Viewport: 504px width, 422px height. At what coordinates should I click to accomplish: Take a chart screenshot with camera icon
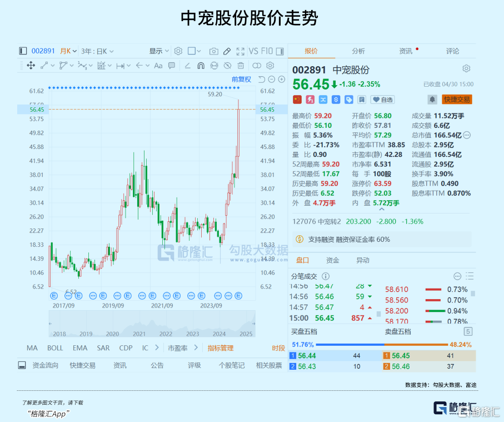click(214, 51)
